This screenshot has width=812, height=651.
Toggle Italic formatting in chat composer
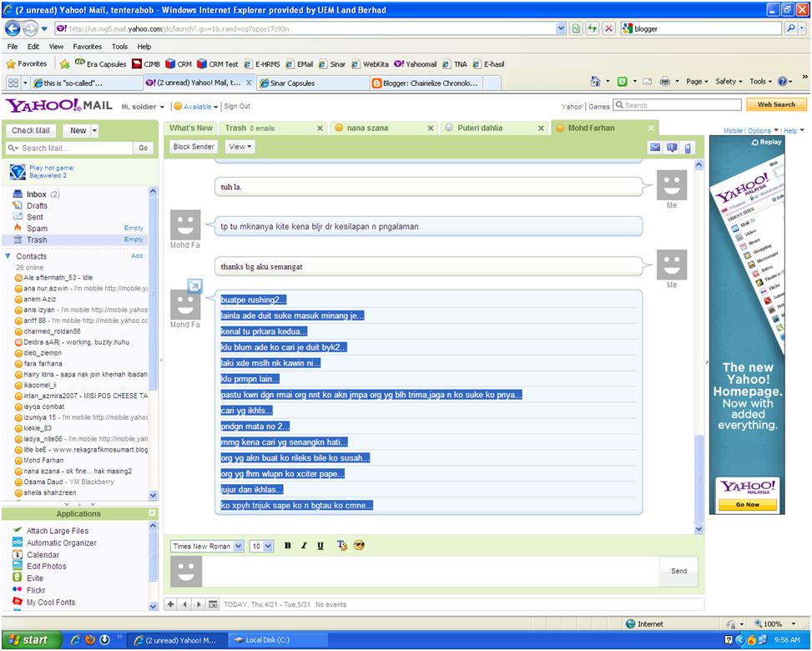coord(304,545)
